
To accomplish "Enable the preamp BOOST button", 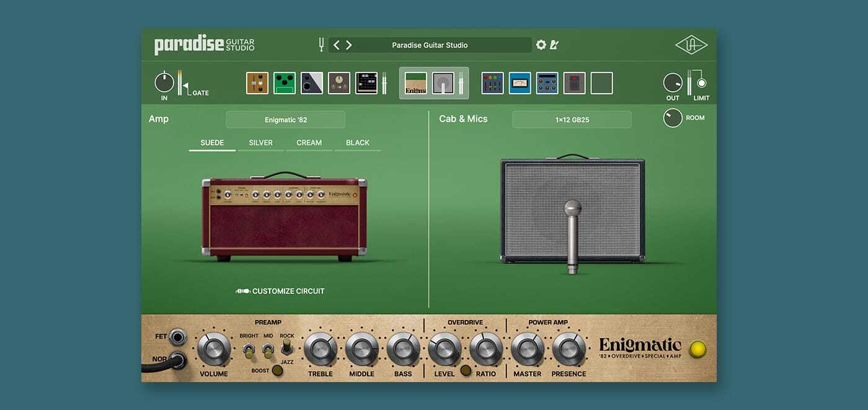I will pos(277,371).
